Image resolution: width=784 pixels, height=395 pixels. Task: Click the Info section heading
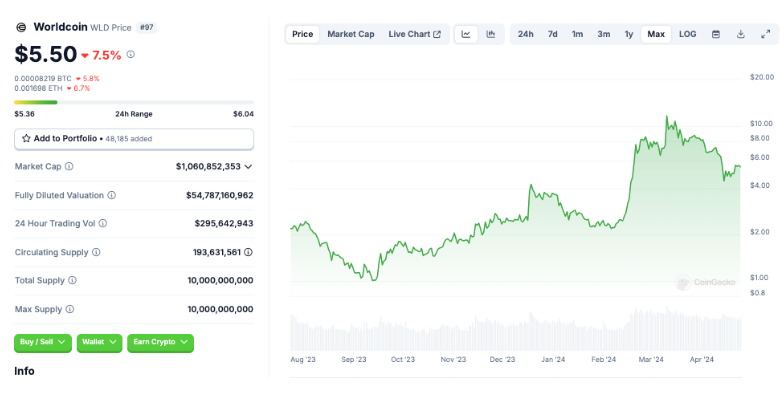(24, 371)
